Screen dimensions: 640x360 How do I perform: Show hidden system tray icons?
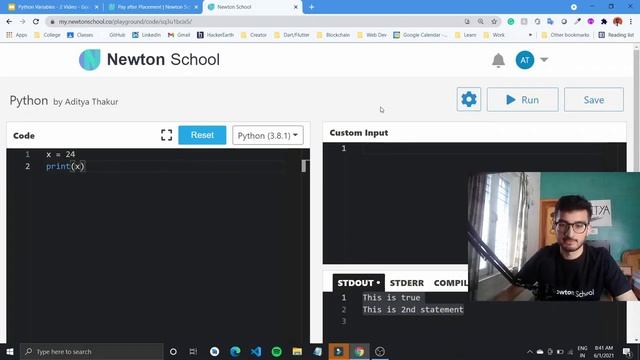tap(530, 351)
